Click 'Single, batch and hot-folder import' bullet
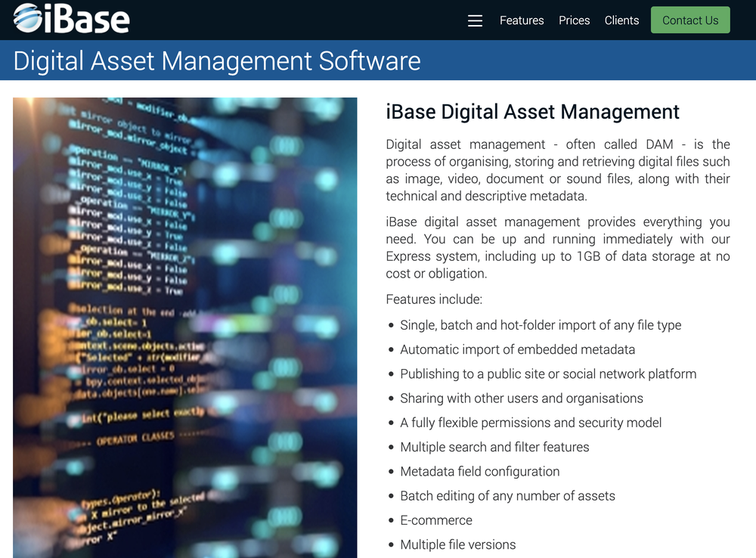Screen dimensions: 756x558 [541, 325]
